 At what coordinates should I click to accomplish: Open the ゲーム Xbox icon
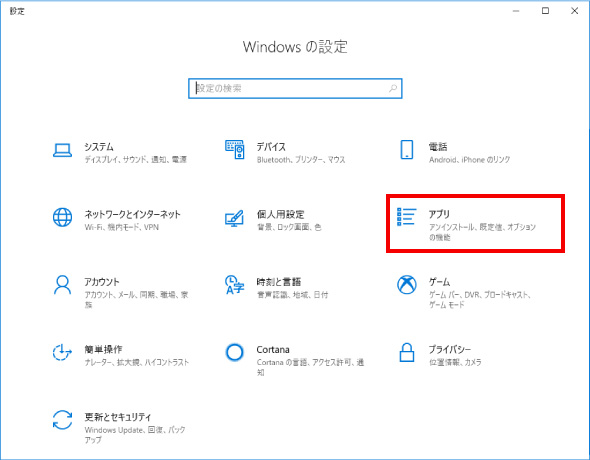[407, 285]
